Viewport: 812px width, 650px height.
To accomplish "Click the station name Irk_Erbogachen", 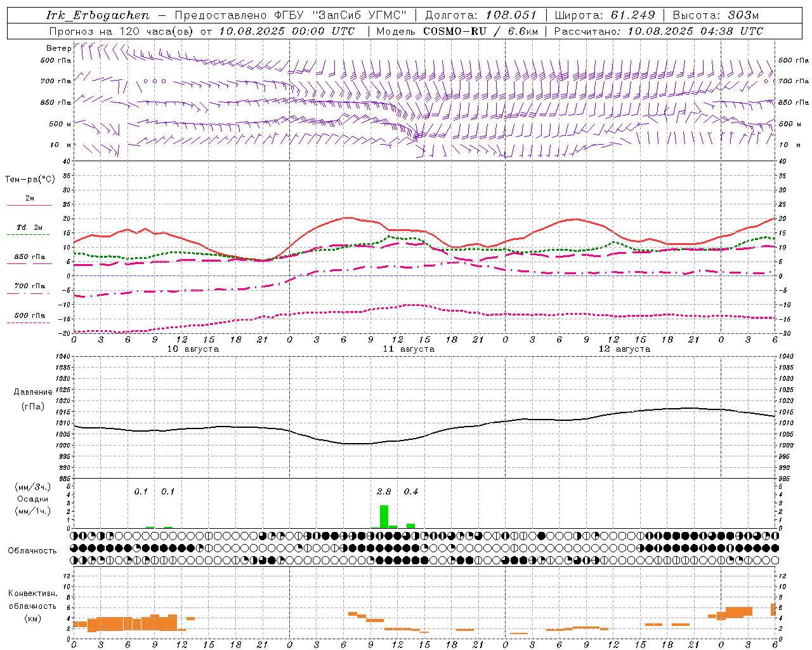I will 98,15.
